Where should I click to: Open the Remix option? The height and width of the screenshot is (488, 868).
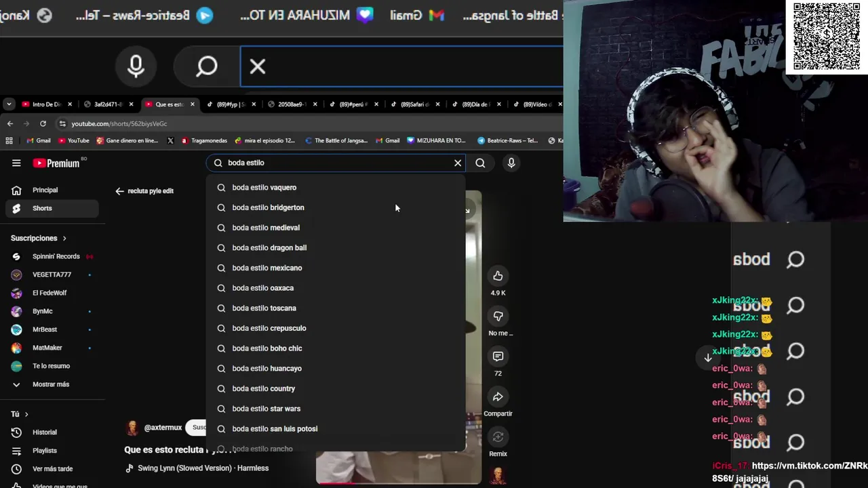pos(498,436)
